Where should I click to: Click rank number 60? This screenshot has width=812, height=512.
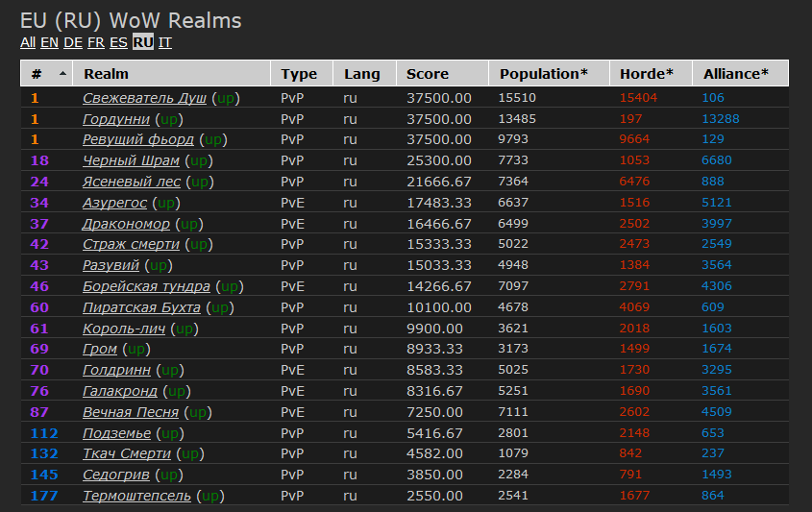pos(39,307)
